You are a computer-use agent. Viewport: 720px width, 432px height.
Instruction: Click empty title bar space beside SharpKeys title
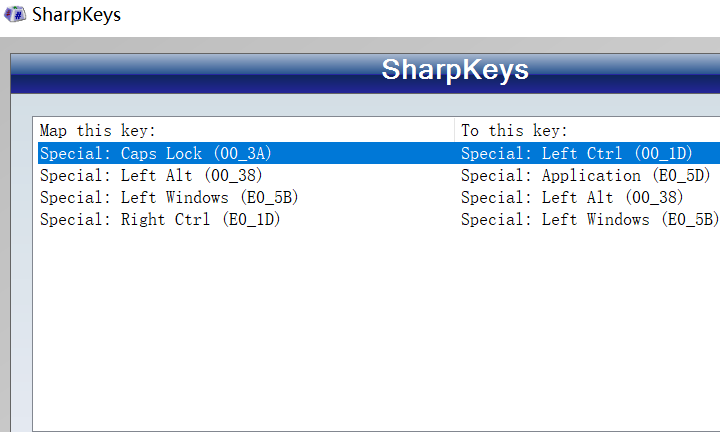[413, 16]
